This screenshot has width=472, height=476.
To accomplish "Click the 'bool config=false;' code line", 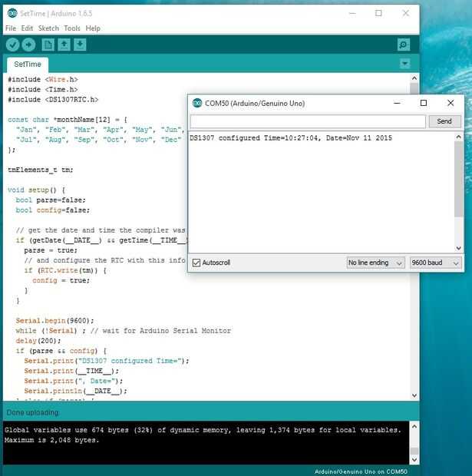I will [53, 210].
